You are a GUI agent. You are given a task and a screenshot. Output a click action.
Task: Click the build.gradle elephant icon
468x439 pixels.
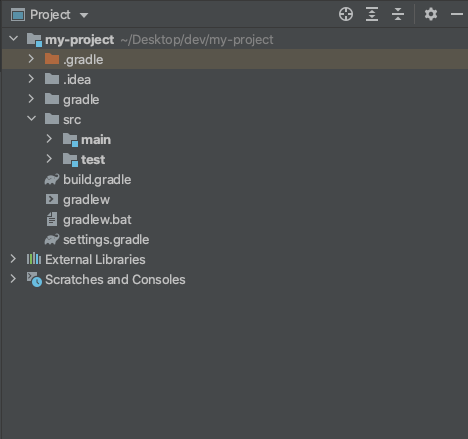click(52, 179)
